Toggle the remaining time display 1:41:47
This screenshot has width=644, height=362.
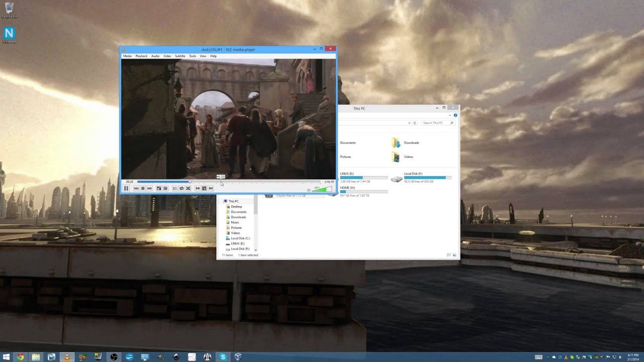click(329, 182)
